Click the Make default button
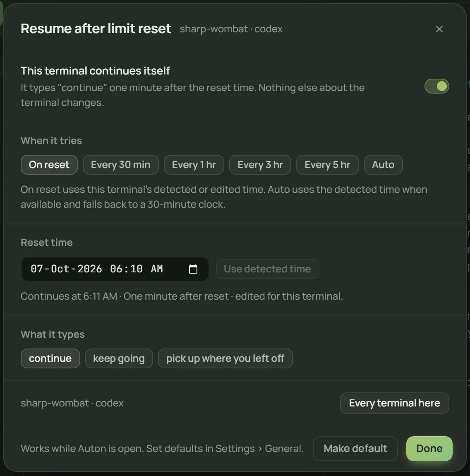The width and height of the screenshot is (470, 476). (x=355, y=448)
